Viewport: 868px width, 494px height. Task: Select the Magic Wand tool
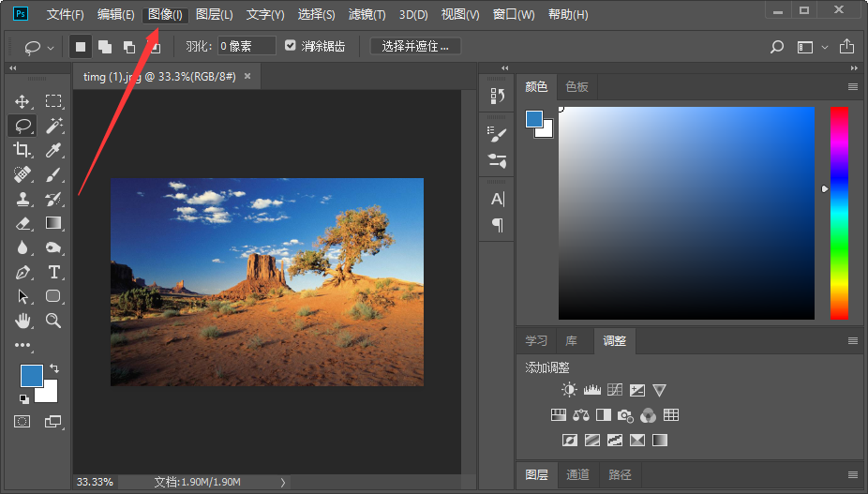(53, 126)
